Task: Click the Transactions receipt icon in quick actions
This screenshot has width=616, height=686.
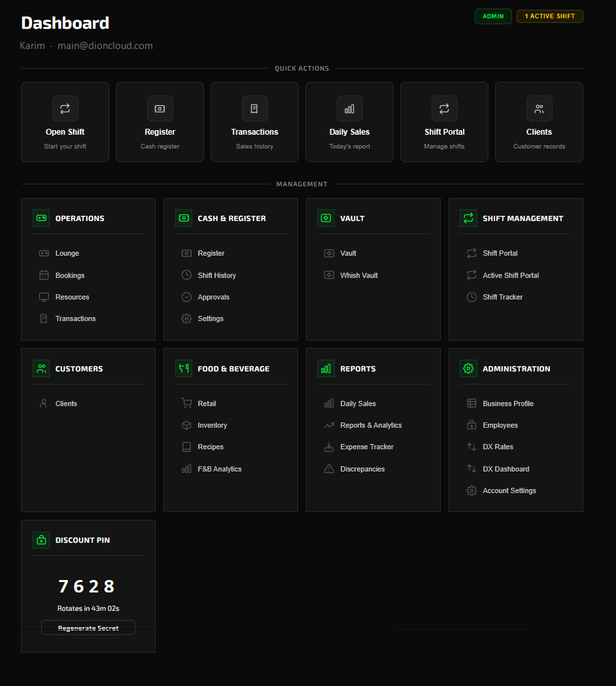Action: [254, 109]
